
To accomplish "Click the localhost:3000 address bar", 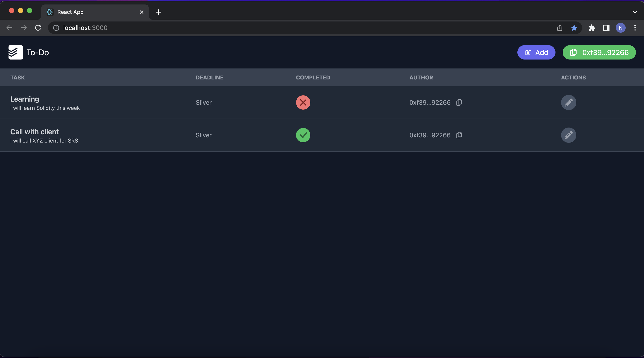I will pyautogui.click(x=300, y=28).
